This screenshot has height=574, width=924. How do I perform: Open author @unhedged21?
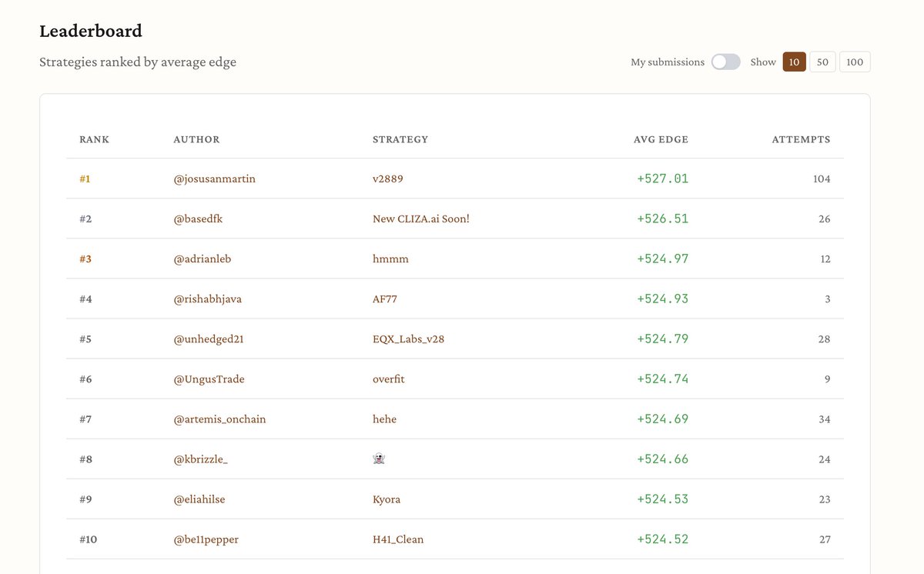click(x=209, y=339)
